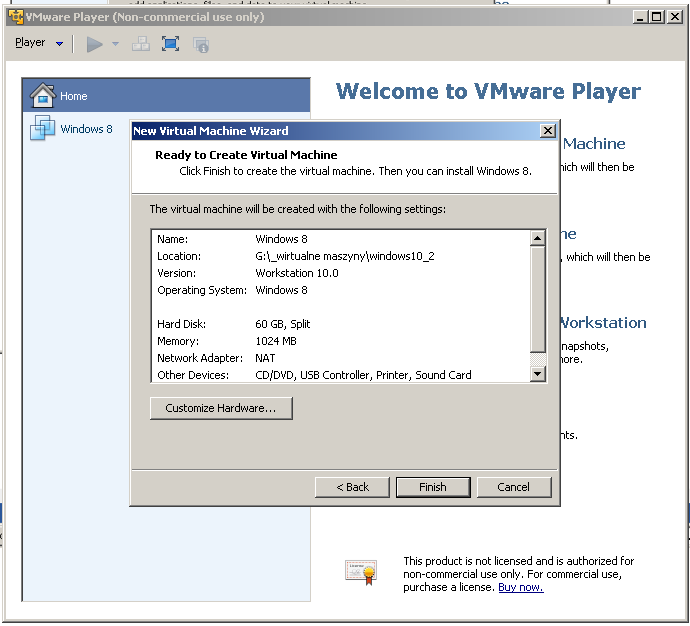Select Windows 8 entry in the library
The width and height of the screenshot is (690, 626).
tap(86, 129)
